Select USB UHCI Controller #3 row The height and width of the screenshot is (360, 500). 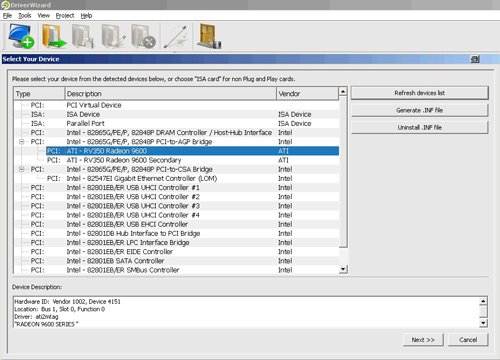[176, 206]
